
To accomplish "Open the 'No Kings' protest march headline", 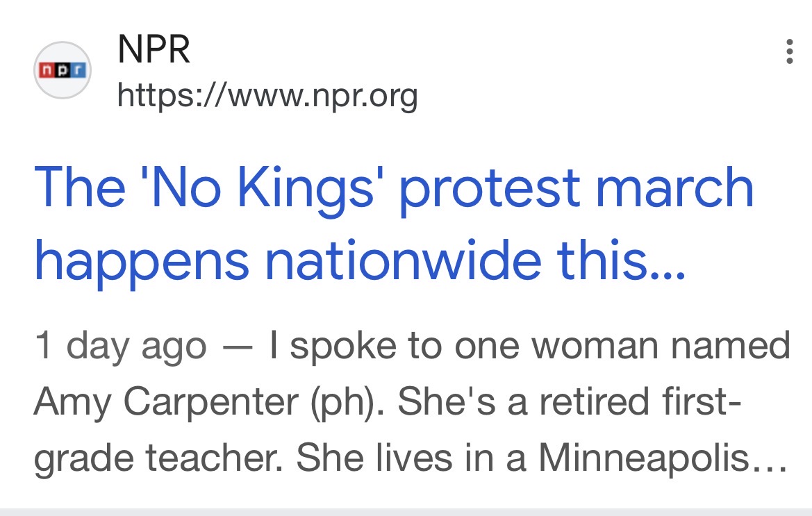I will coord(393,188).
